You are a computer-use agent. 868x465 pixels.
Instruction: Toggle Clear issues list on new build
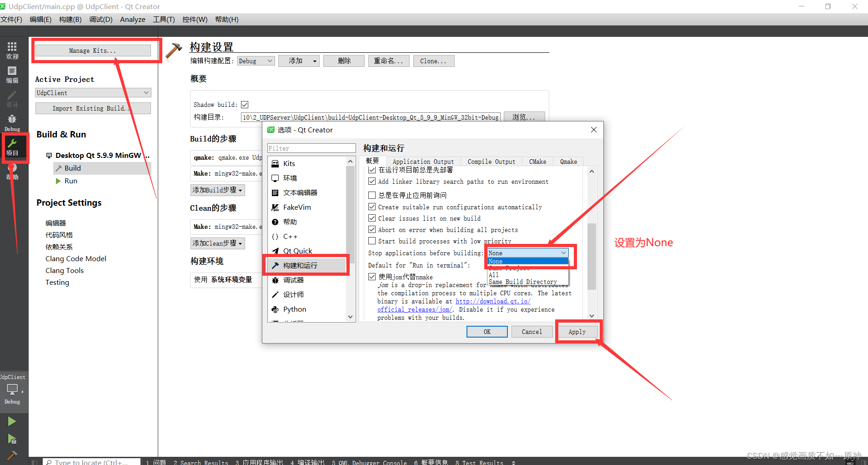(372, 218)
